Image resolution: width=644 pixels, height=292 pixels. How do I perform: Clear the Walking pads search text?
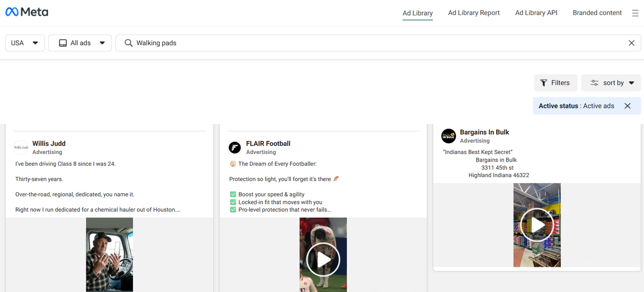[x=632, y=43]
